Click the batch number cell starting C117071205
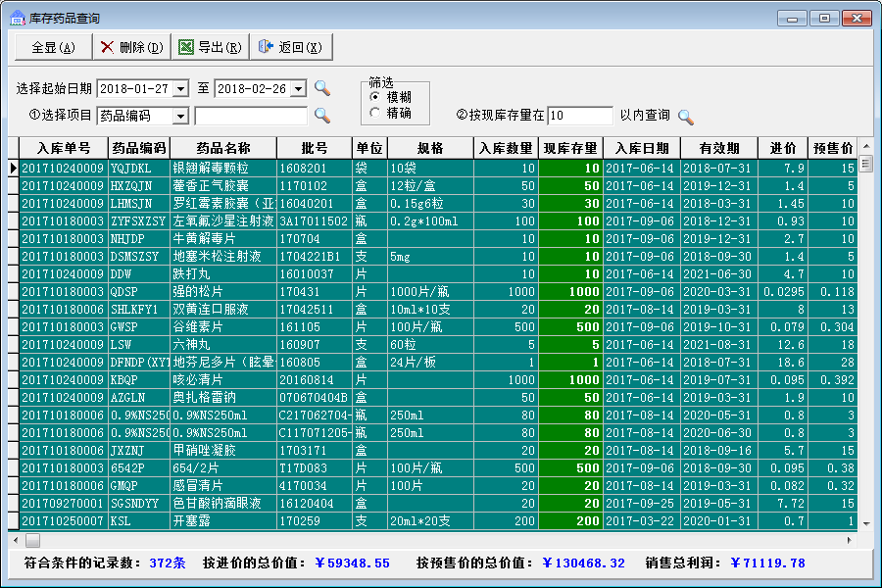The image size is (882, 588). coord(315,433)
